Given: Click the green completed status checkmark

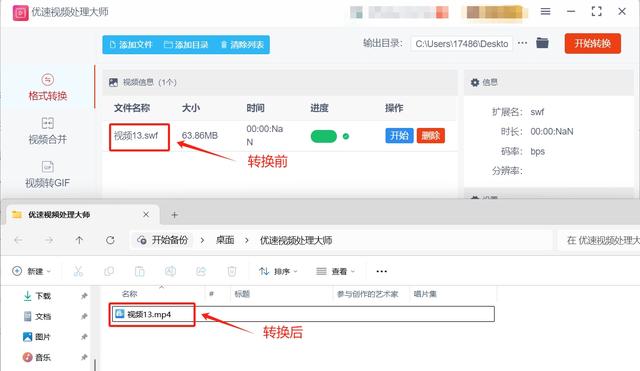Looking at the screenshot, I should click(346, 136).
